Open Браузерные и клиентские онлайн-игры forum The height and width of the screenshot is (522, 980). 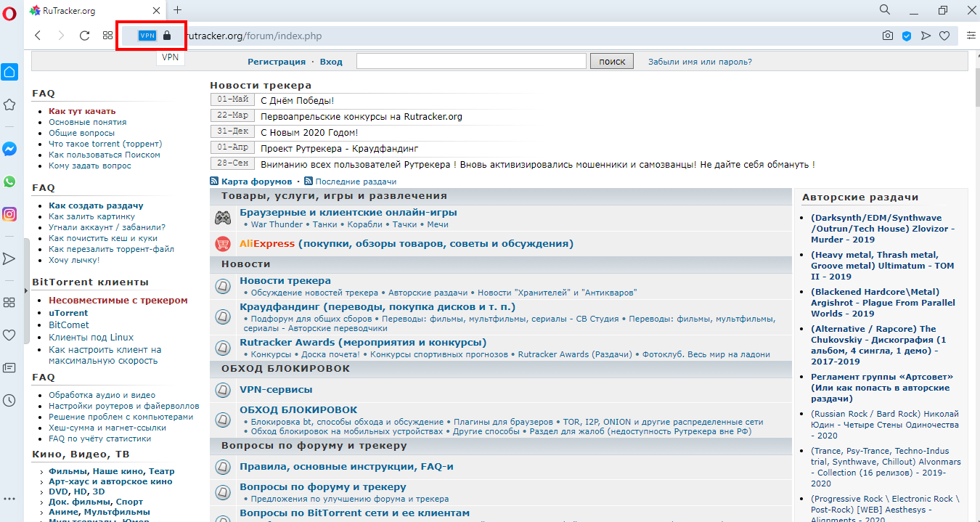point(348,212)
